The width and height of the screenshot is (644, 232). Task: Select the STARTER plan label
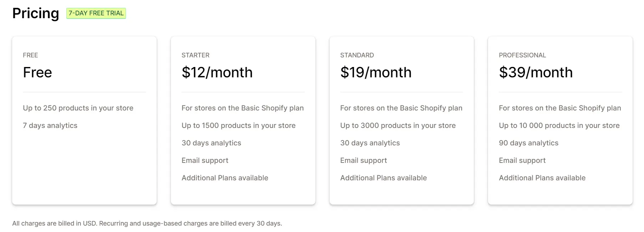tap(196, 55)
